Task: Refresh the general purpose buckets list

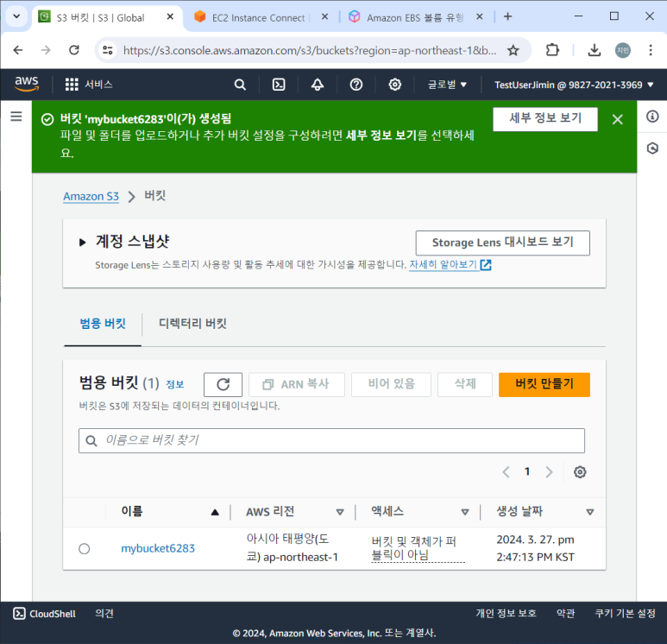Action: tap(223, 384)
